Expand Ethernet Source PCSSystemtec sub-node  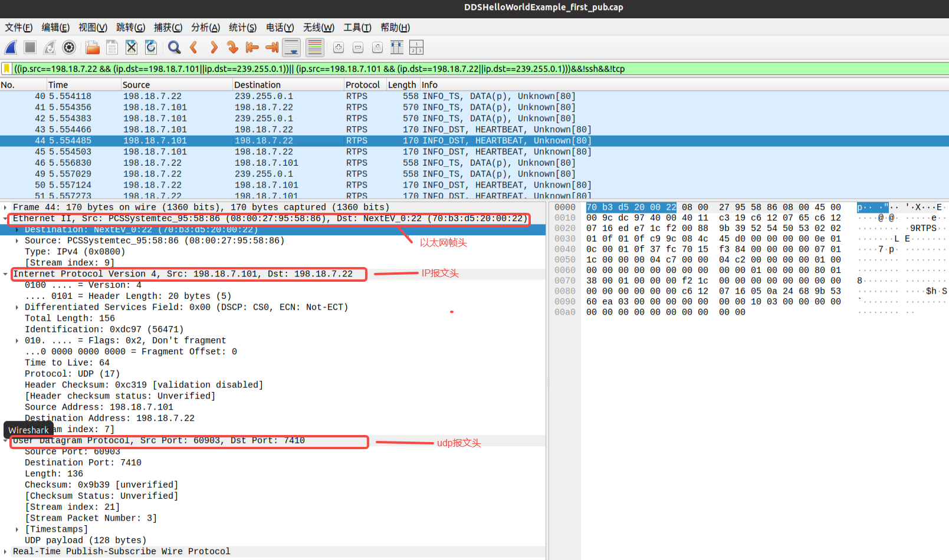coord(17,241)
